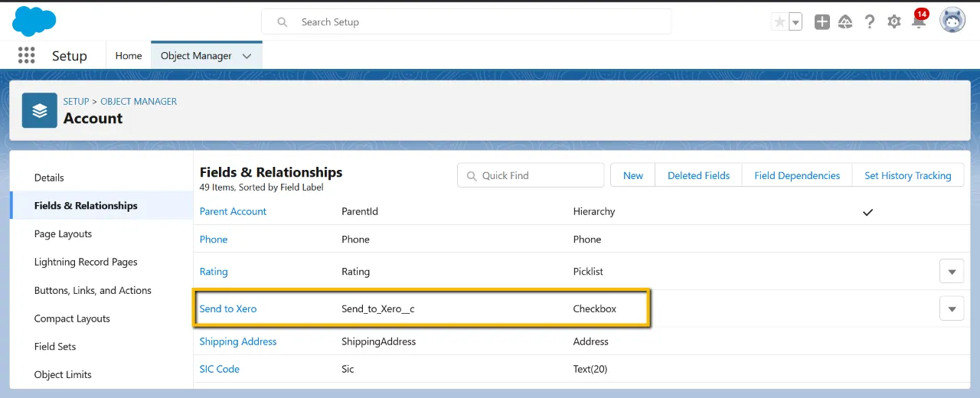Image resolution: width=980 pixels, height=398 pixels.
Task: Open the Shipping Address field link
Action: pyautogui.click(x=238, y=341)
